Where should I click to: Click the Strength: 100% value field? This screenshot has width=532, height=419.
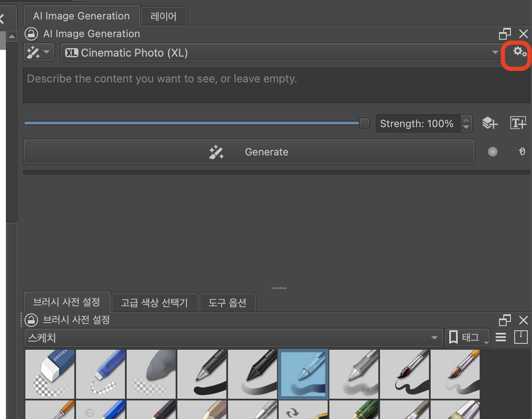[x=418, y=124]
